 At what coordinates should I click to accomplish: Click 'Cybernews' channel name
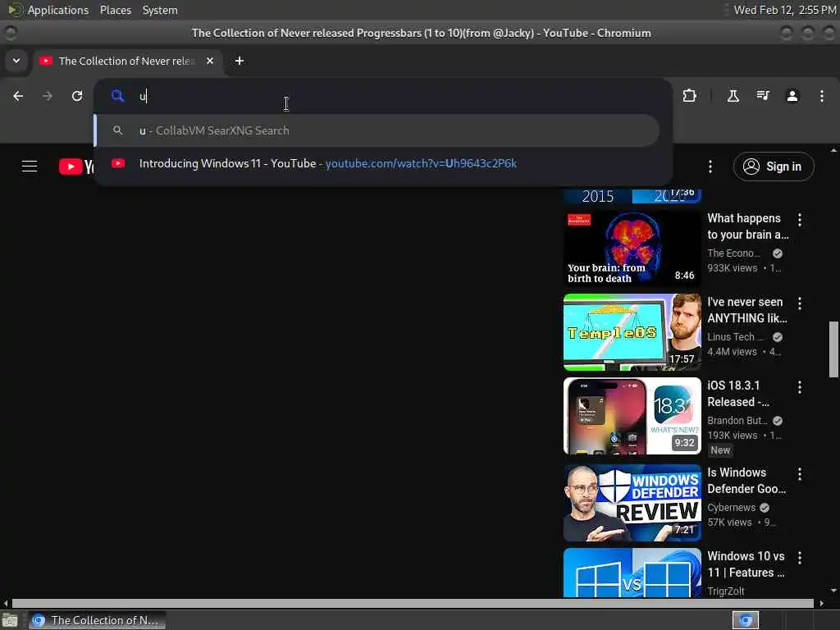pyautogui.click(x=731, y=507)
